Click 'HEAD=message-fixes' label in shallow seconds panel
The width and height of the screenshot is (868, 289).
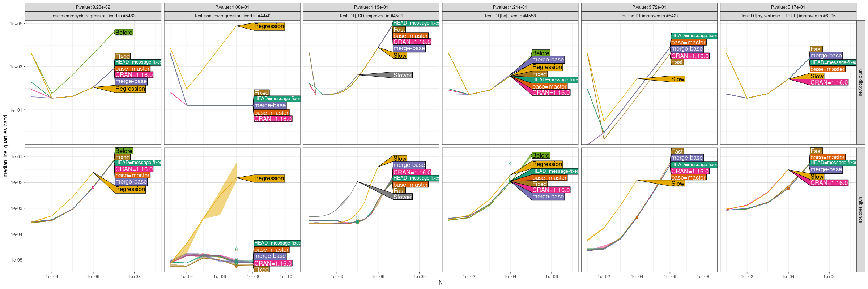[x=277, y=243]
